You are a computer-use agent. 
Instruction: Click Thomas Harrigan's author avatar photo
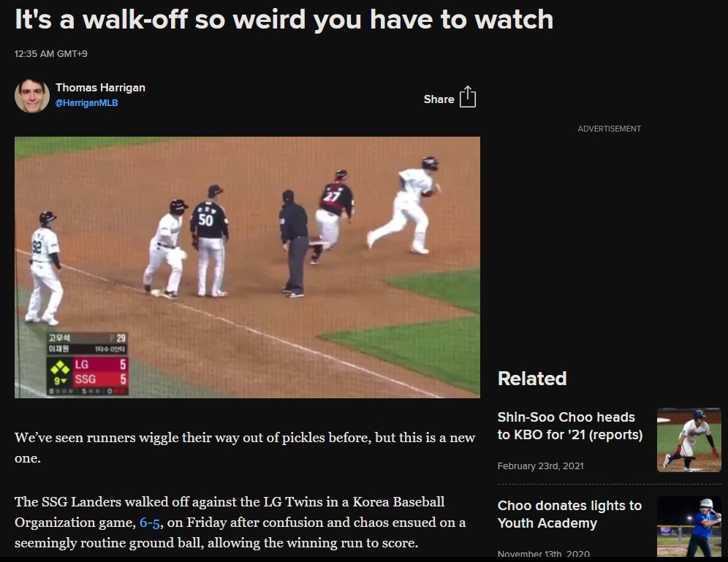pyautogui.click(x=32, y=96)
